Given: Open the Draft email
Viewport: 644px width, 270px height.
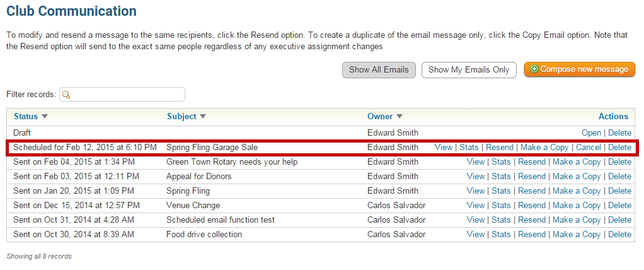Looking at the screenshot, I should tap(591, 133).
